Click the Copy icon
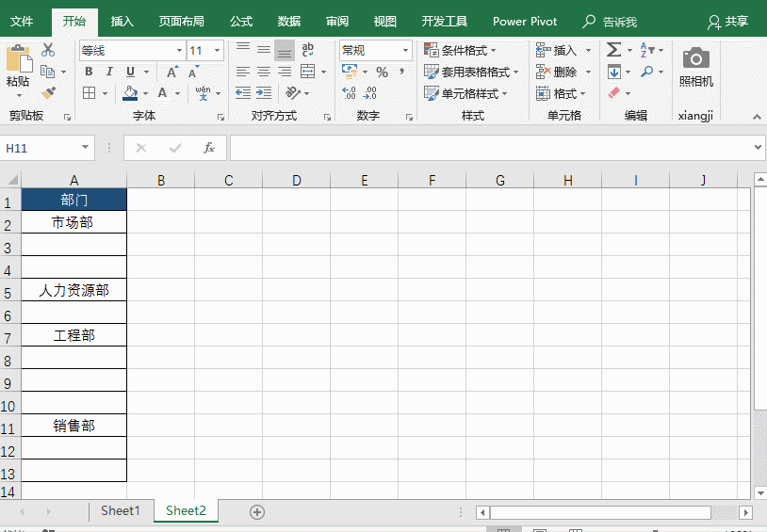The height and width of the screenshot is (532, 767). coord(47,72)
